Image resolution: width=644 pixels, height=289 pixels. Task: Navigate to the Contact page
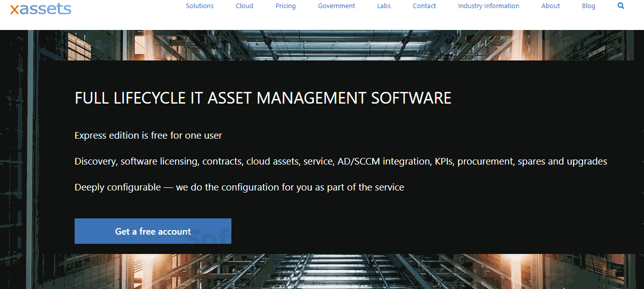(424, 6)
